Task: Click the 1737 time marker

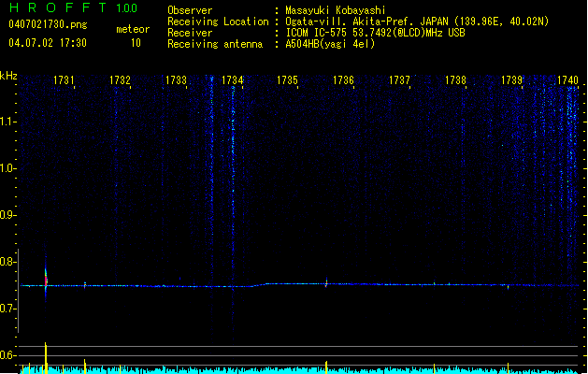Action: 400,80
